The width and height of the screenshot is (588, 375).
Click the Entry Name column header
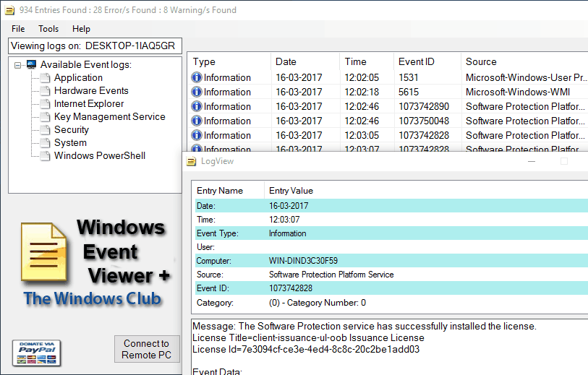[x=228, y=191]
